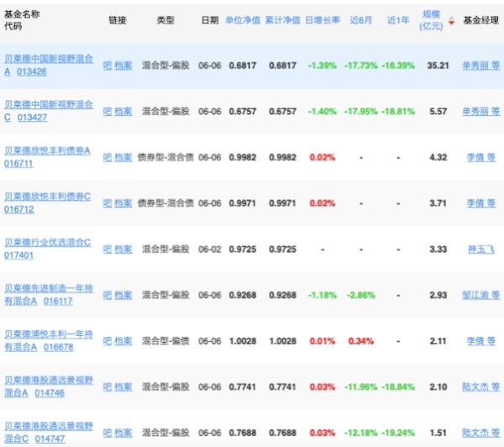The height and width of the screenshot is (447, 504).
Task: Open 档案 link for fund 016117
Action: click(123, 295)
